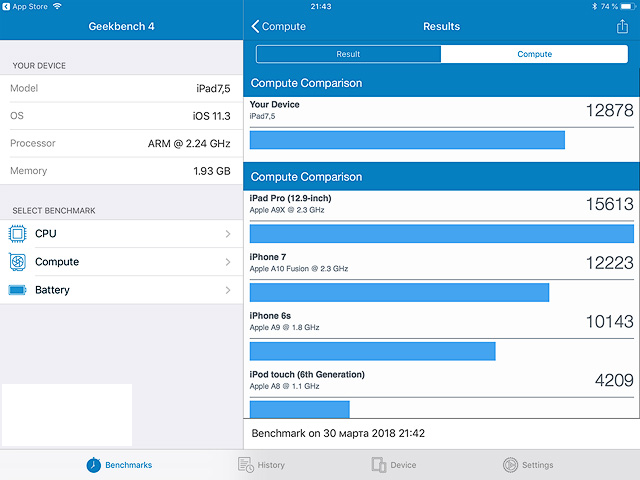
Task: Tap the Bluetooth status icon
Action: pos(594,6)
